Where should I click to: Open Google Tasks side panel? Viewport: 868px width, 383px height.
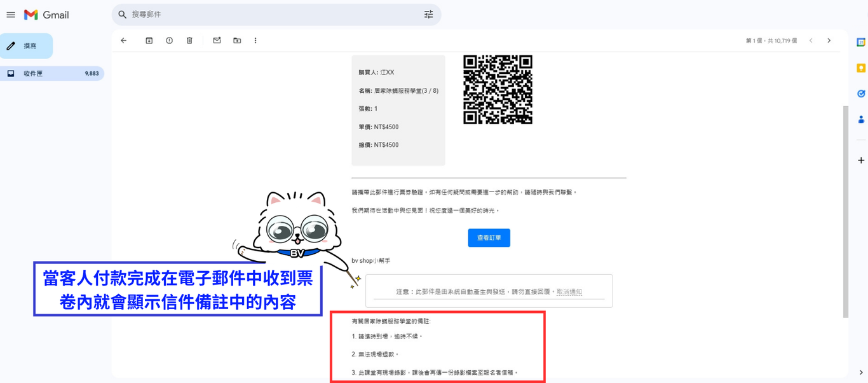(x=861, y=94)
